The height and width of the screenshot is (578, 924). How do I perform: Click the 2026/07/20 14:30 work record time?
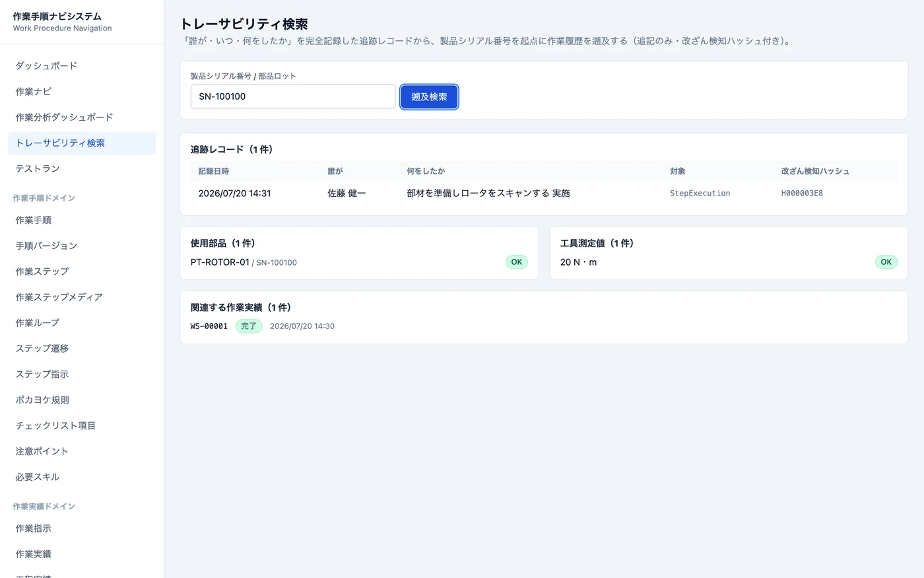(x=302, y=326)
